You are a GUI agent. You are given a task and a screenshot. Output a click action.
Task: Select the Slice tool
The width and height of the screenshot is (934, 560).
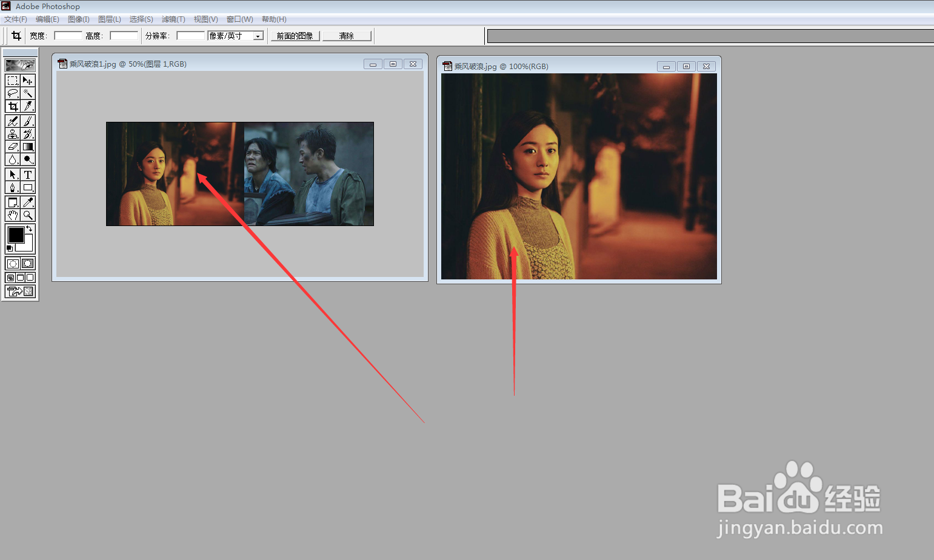point(28,106)
